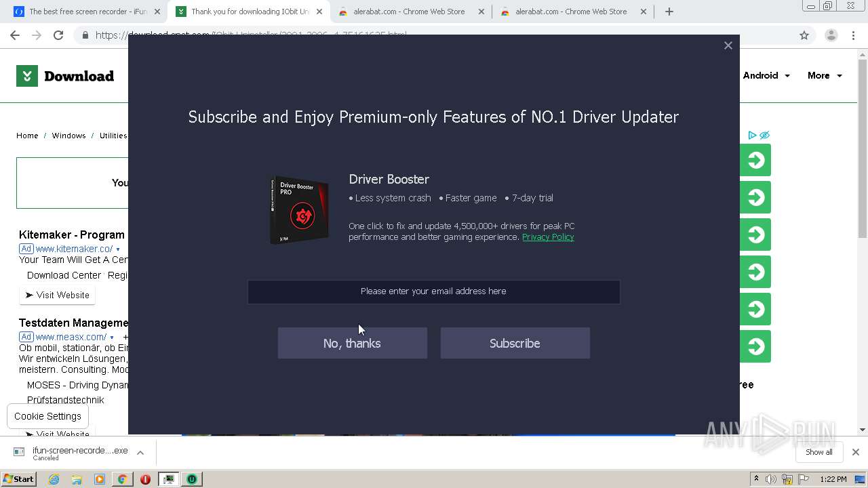Viewport: 868px width, 488px height.
Task: Open the red Opera icon in taskbar
Action: click(x=145, y=479)
